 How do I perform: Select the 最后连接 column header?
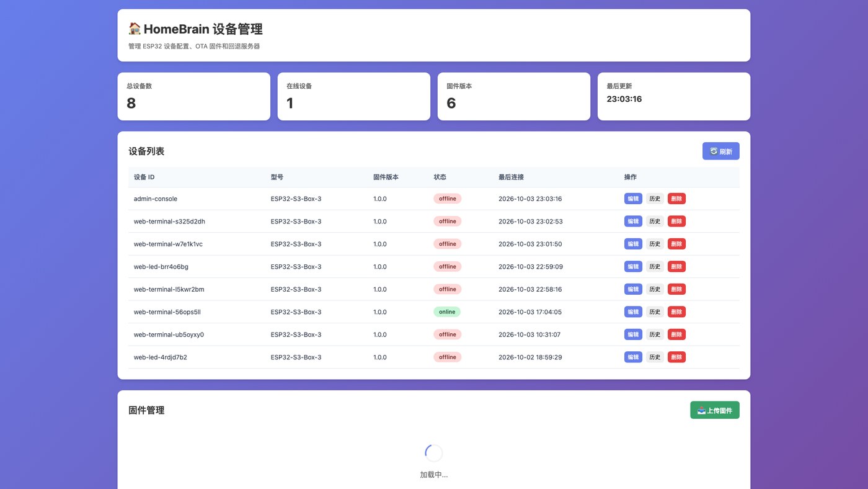(x=511, y=177)
